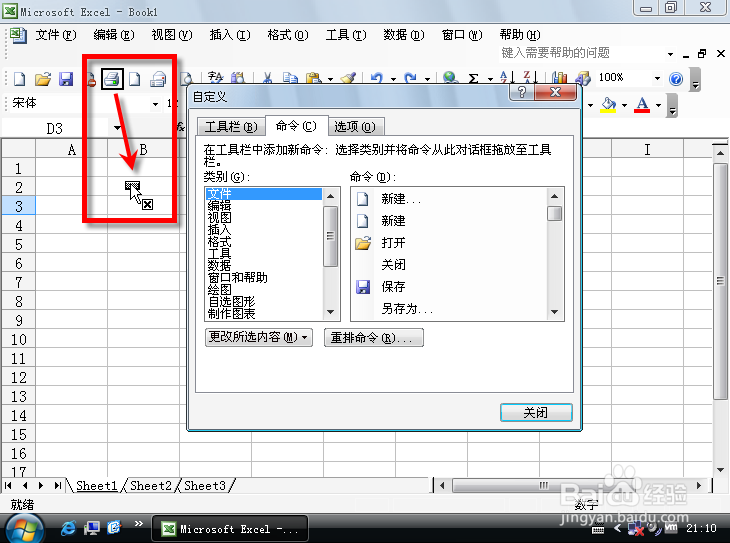730x543 pixels.
Task: Click the command list scrollbar down arrow
Action: pos(554,312)
